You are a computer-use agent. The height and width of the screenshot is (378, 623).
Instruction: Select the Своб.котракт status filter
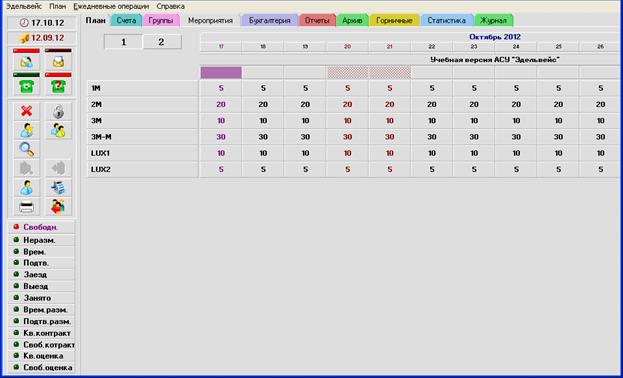41,345
